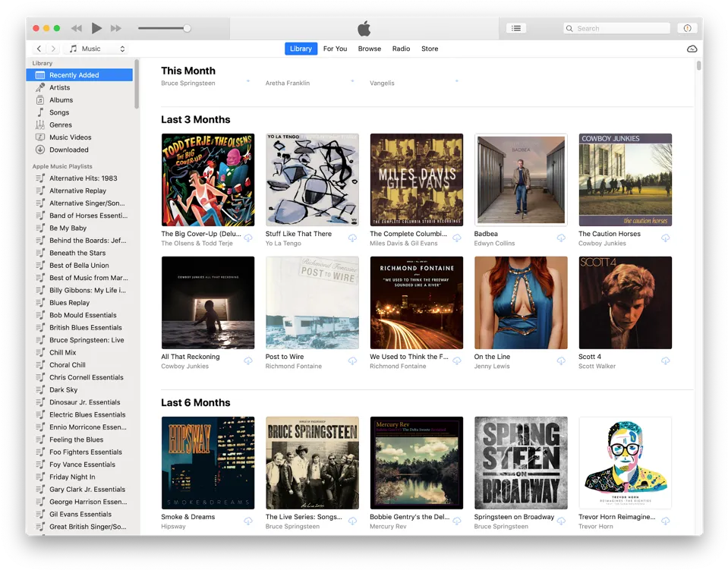Click the Play button in toolbar
The height and width of the screenshot is (570, 728).
[96, 28]
